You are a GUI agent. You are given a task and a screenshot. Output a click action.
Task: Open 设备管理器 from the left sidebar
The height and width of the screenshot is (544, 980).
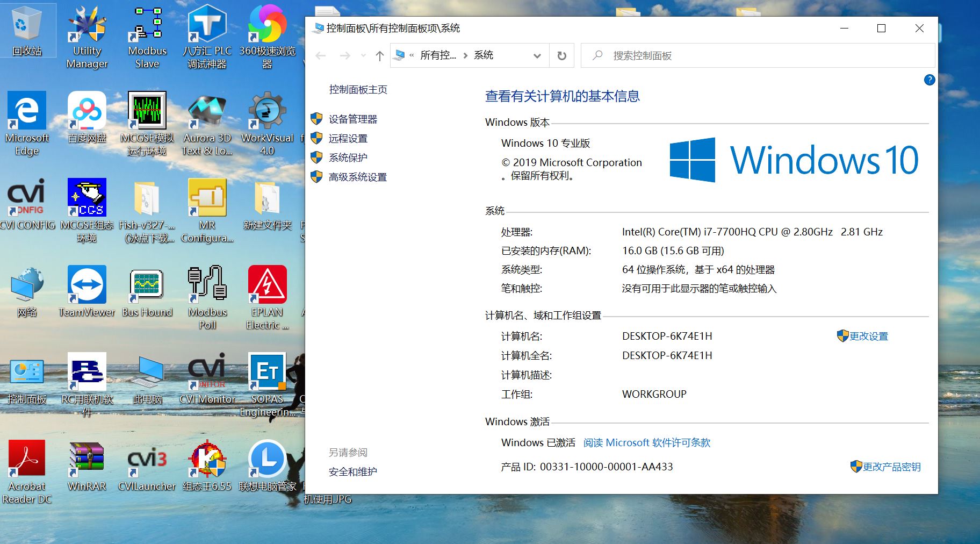pos(352,119)
